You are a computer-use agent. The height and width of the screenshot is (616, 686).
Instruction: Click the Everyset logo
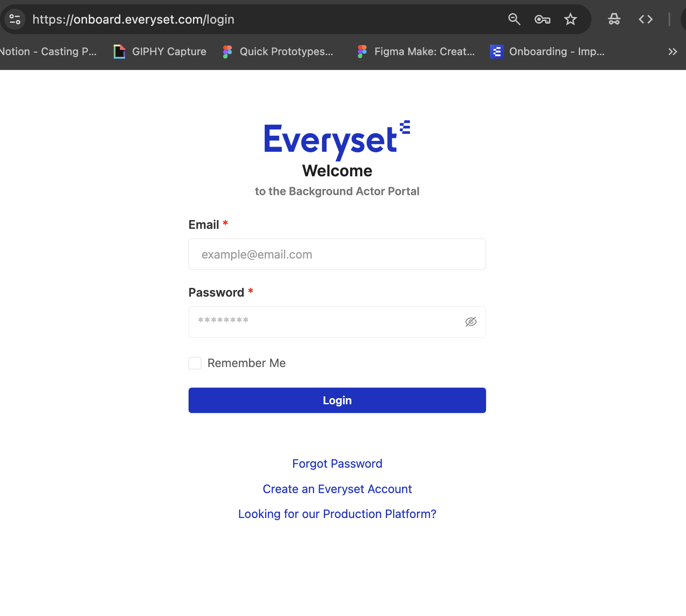(x=337, y=140)
